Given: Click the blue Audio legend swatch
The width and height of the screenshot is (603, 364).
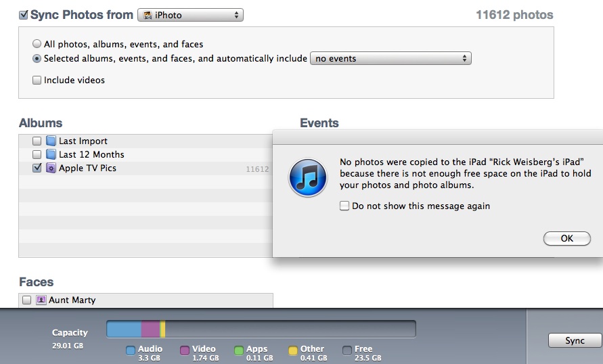Looking at the screenshot, I should coord(131,350).
